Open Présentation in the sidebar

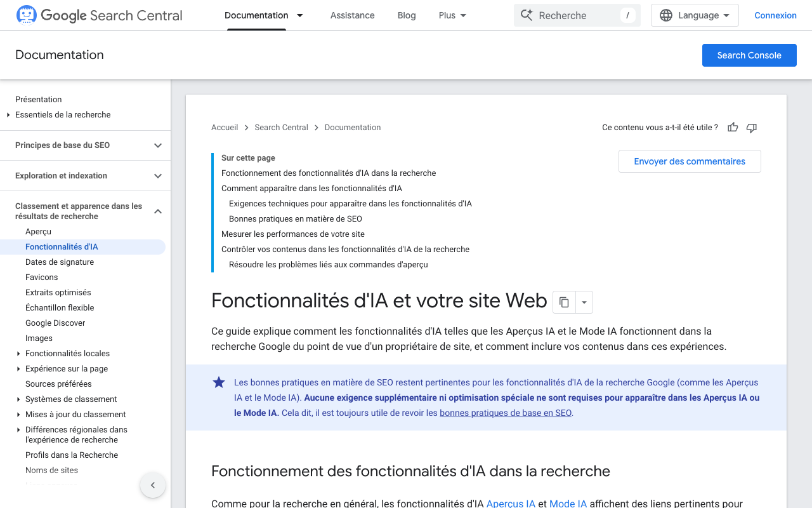pyautogui.click(x=39, y=100)
